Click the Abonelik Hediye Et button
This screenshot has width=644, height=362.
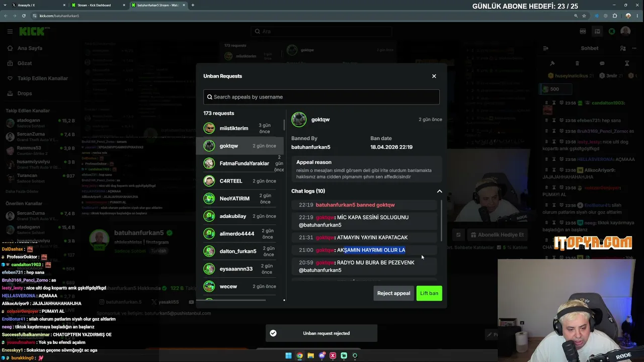click(x=498, y=235)
